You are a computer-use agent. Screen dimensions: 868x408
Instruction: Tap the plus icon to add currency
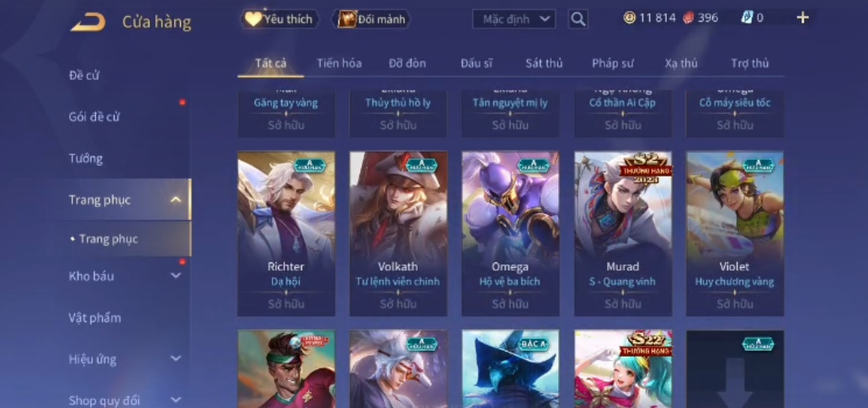point(802,19)
